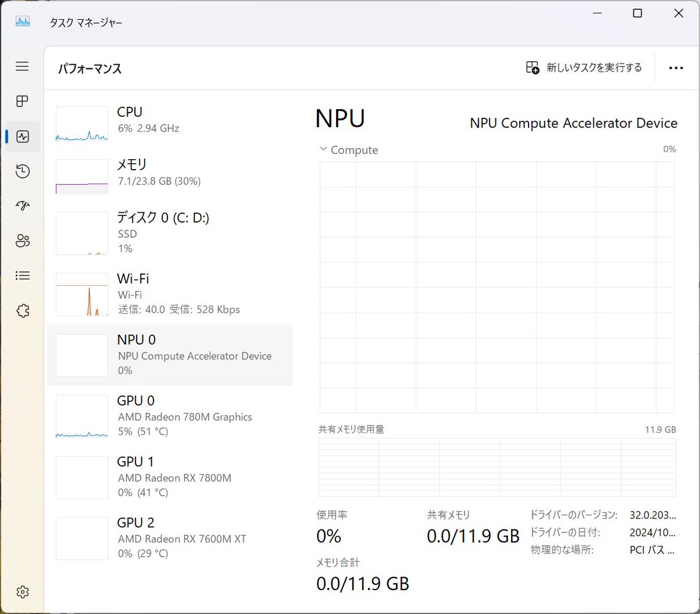The width and height of the screenshot is (700, 614).
Task: Click the Wi-Fi 送信: 40.0 受信: 528 Kbps text
Action: coord(178,310)
